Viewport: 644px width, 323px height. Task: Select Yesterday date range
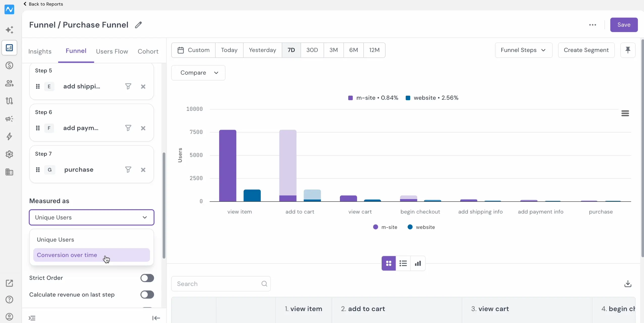tap(262, 50)
